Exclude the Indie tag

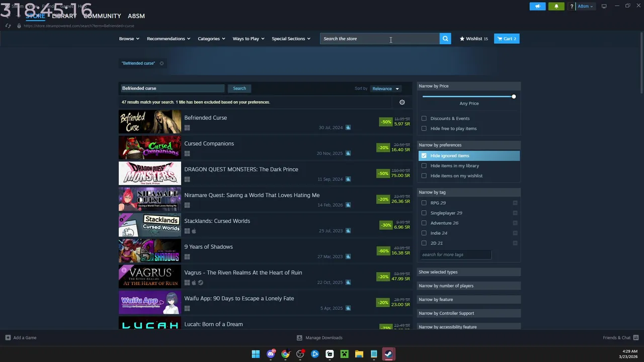point(515,233)
